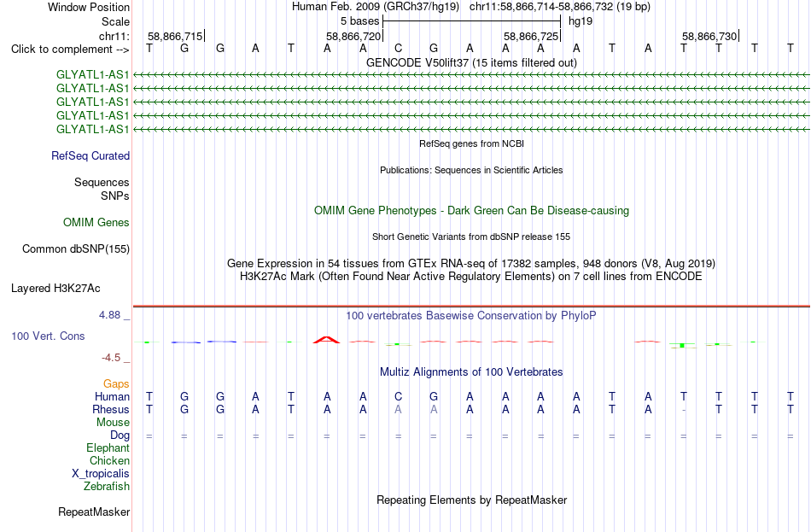Viewport: 811px width, 532px height.
Task: Click the Rhesus gap dash in the alignment
Action: coord(684,410)
